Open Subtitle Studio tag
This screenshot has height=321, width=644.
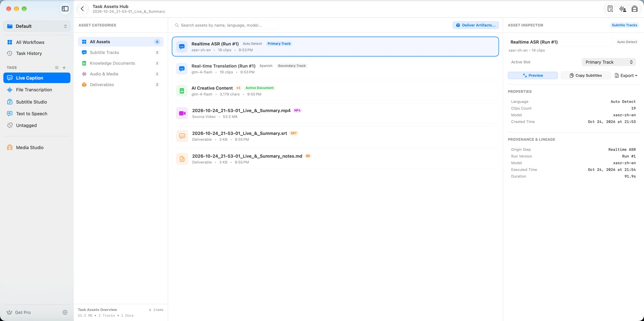pos(37,102)
